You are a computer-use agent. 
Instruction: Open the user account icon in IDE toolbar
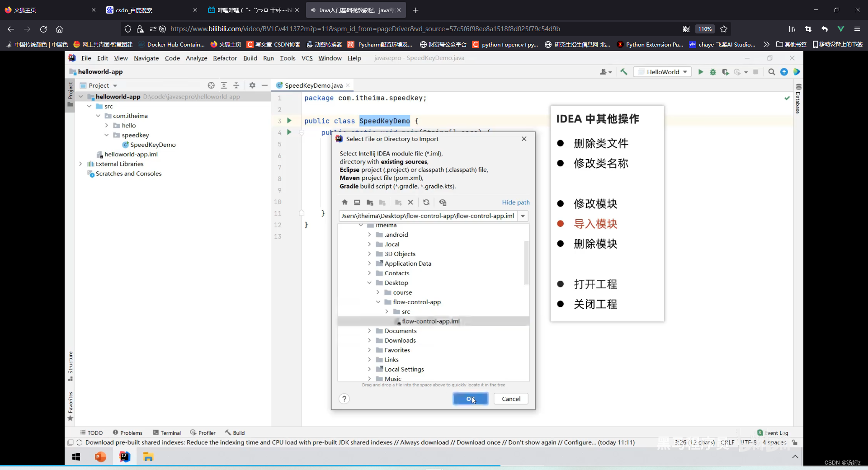pyautogui.click(x=605, y=72)
